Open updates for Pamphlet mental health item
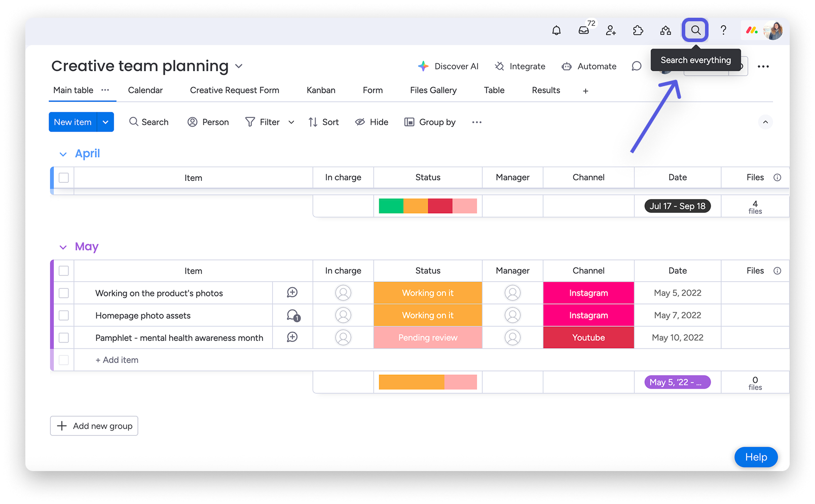This screenshot has height=504, width=815. click(x=292, y=337)
